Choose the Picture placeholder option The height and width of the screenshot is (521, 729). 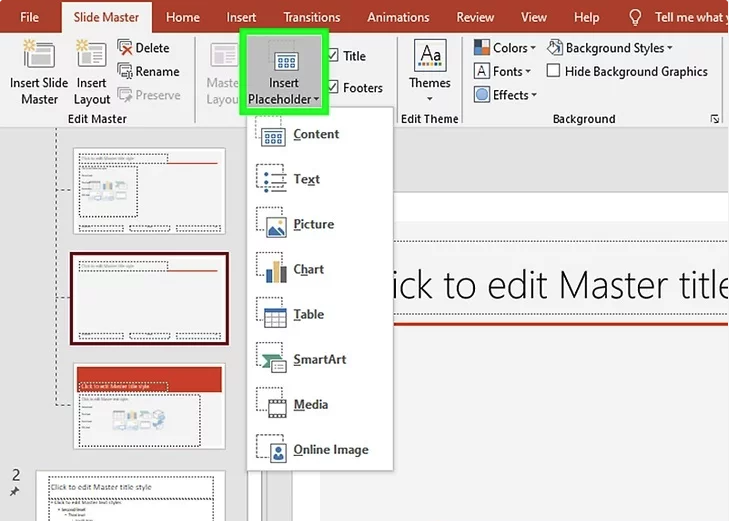(x=320, y=224)
